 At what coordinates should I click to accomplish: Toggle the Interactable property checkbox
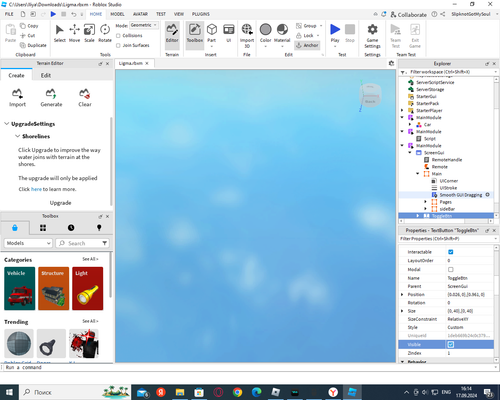point(451,252)
